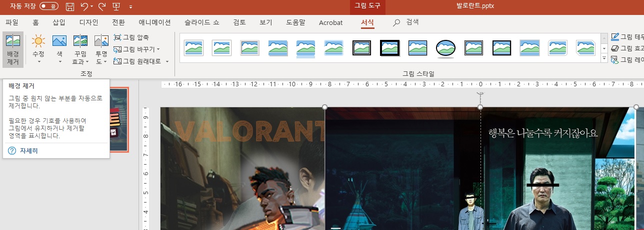Screen dimensions: 644x230
Task: Open the 투명도 transparency dropdown
Action: pos(101,50)
